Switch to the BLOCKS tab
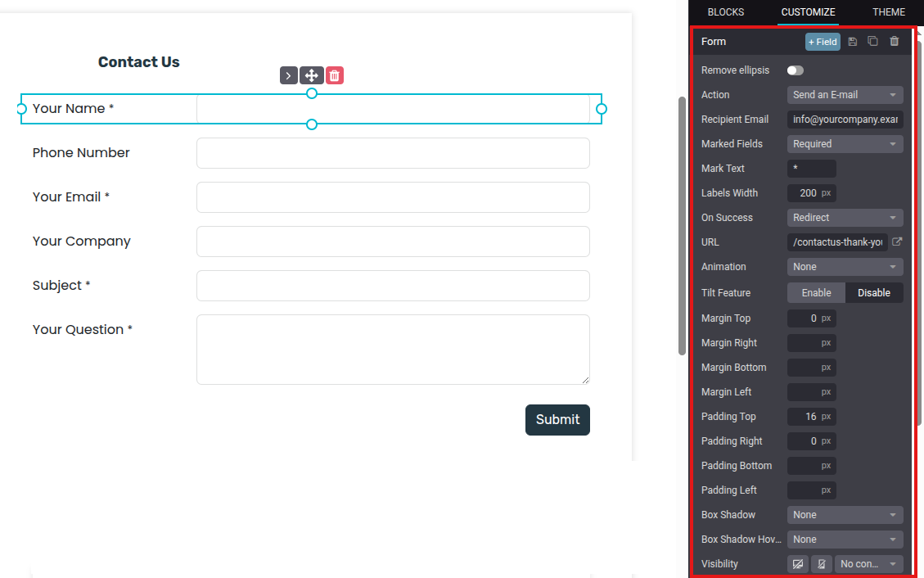Viewport: 924px width, 578px height. (x=726, y=12)
